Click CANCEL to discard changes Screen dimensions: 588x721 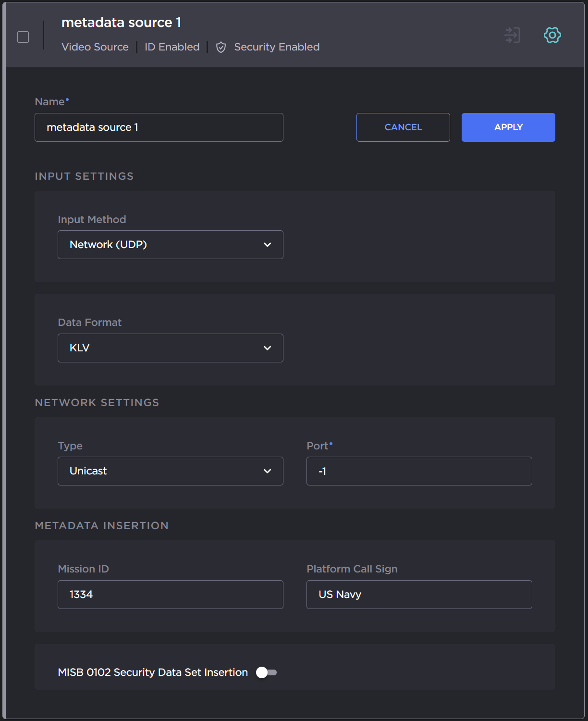coord(403,127)
